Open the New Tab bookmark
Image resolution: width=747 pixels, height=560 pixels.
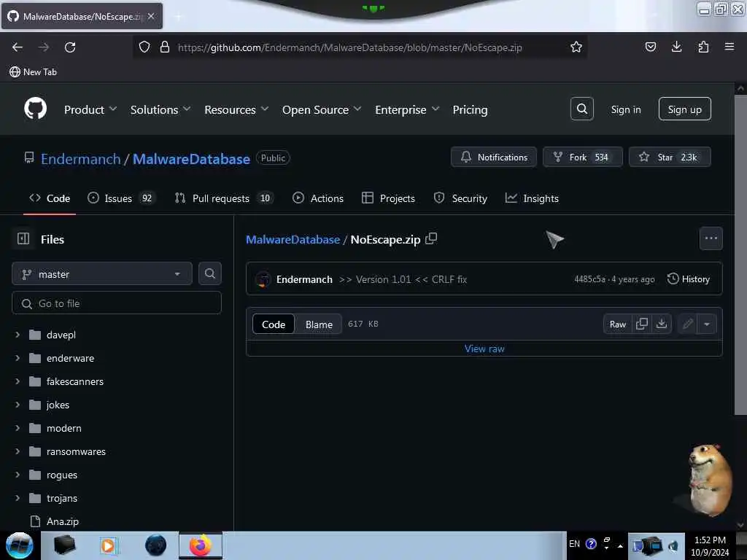[x=34, y=72]
